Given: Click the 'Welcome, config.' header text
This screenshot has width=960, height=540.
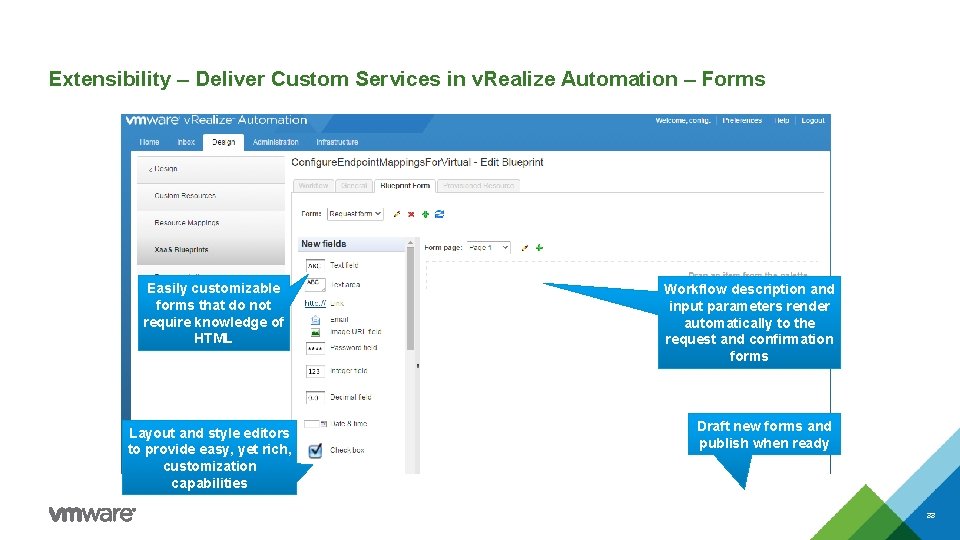Looking at the screenshot, I should click(683, 121).
